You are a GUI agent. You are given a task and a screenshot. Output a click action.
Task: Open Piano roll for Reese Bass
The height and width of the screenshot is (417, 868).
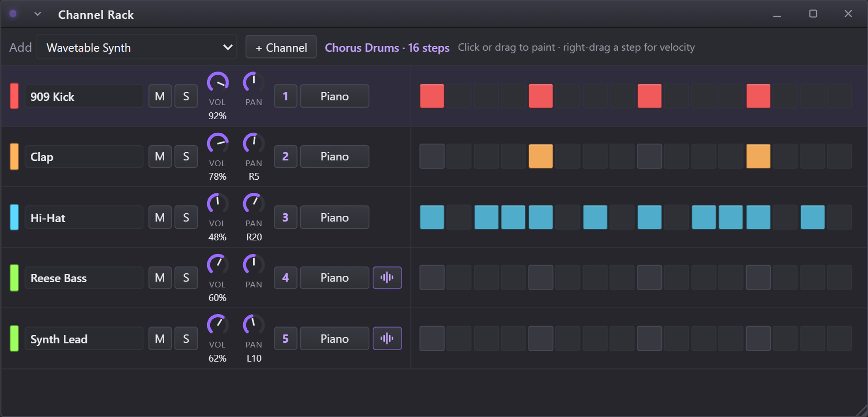point(335,277)
